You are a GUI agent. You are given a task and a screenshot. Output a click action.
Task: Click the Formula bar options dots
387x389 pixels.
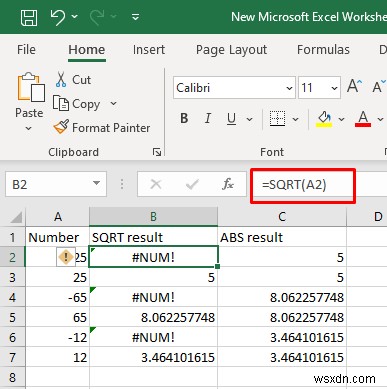pos(122,184)
